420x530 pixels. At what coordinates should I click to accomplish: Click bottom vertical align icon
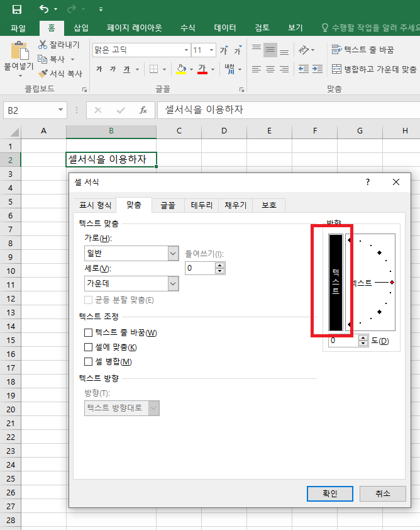[284, 51]
